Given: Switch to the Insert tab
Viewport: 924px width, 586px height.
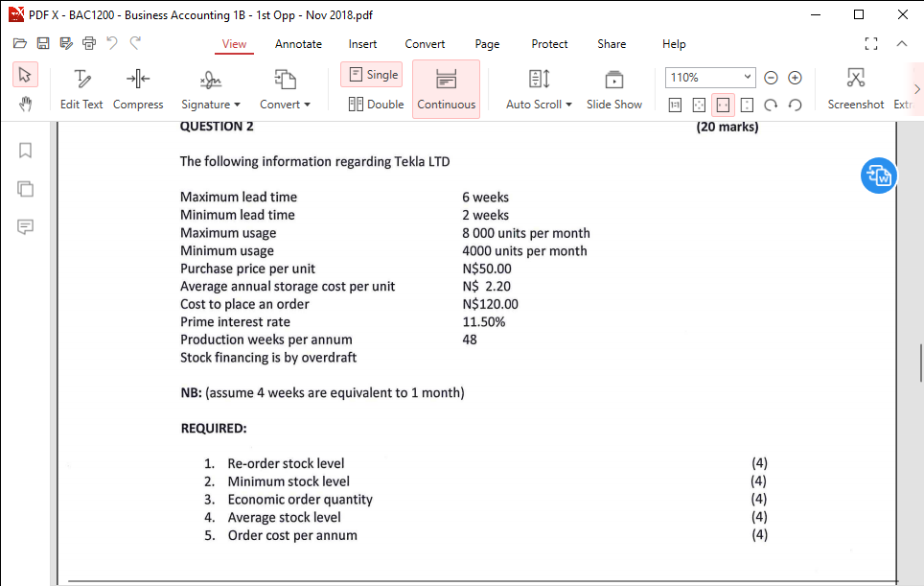Looking at the screenshot, I should coord(362,44).
